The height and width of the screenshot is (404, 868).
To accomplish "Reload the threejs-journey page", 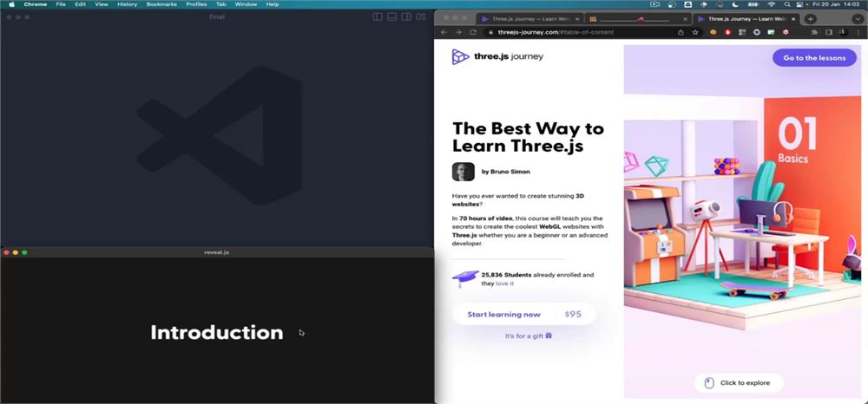I will tap(473, 32).
